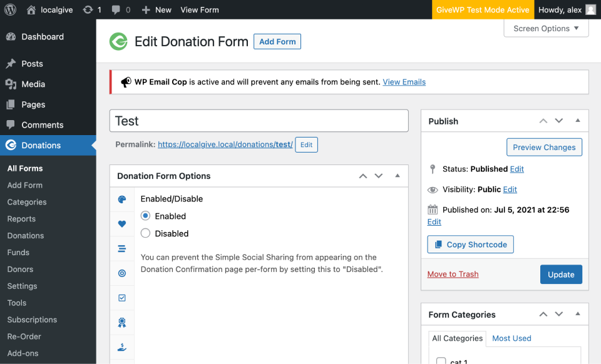Viewport: 601px width, 364px height.
Task: Open the comments bubble in admin bar
Action: pos(116,10)
